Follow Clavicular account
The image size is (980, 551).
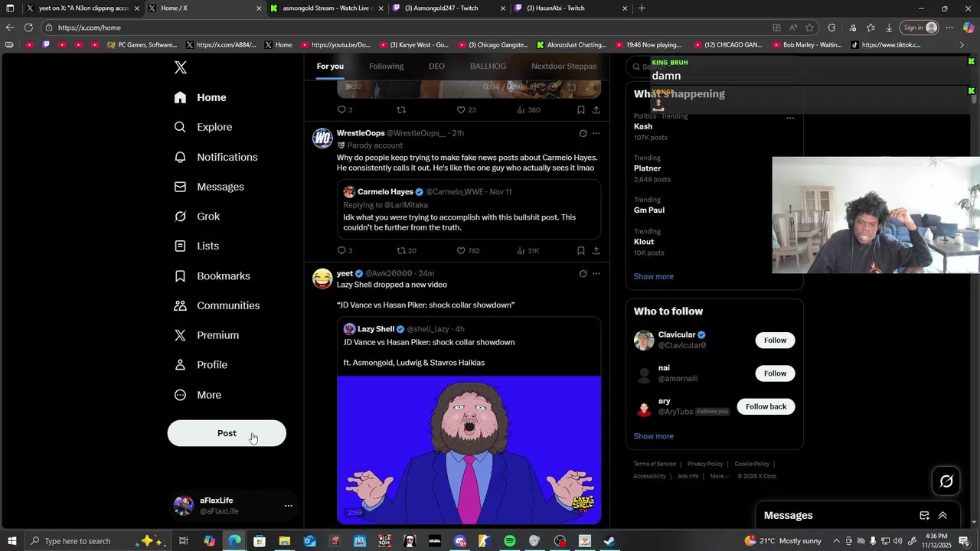pos(775,341)
